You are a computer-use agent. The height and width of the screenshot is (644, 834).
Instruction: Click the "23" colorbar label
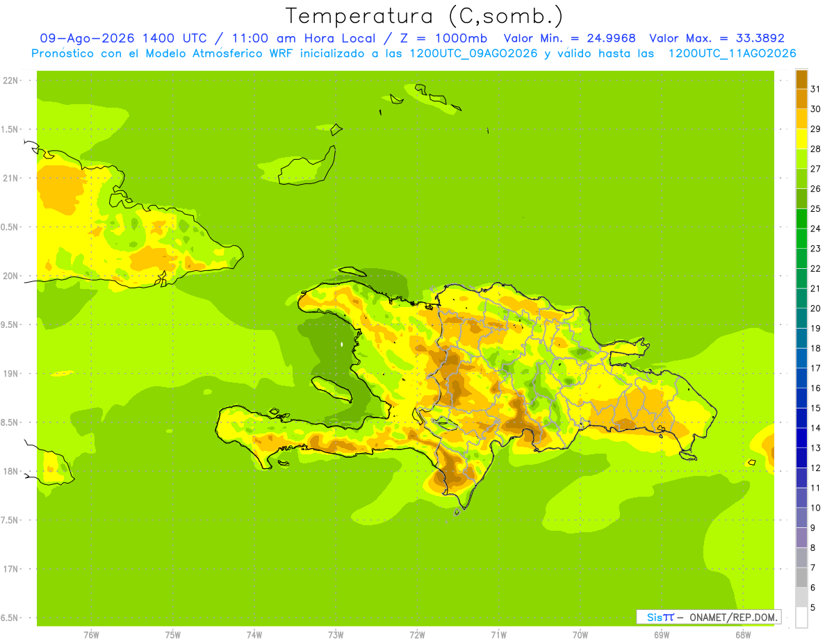[815, 249]
